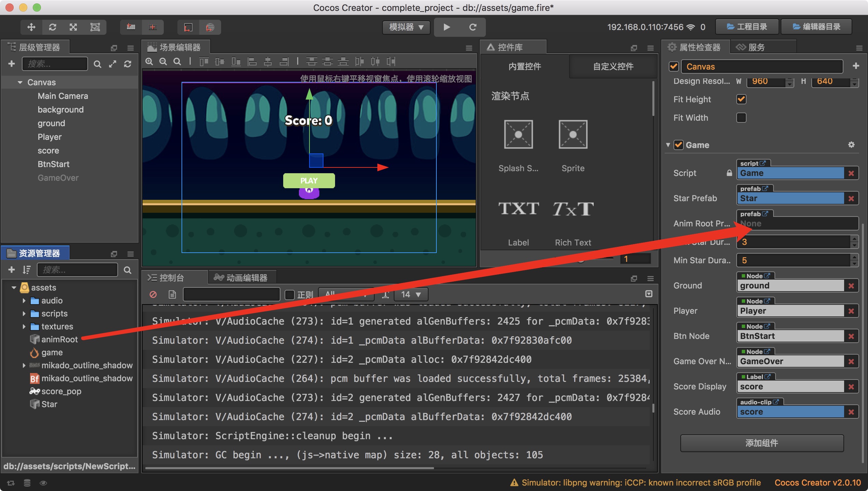Enable the Fit Width checkbox

pyautogui.click(x=741, y=118)
